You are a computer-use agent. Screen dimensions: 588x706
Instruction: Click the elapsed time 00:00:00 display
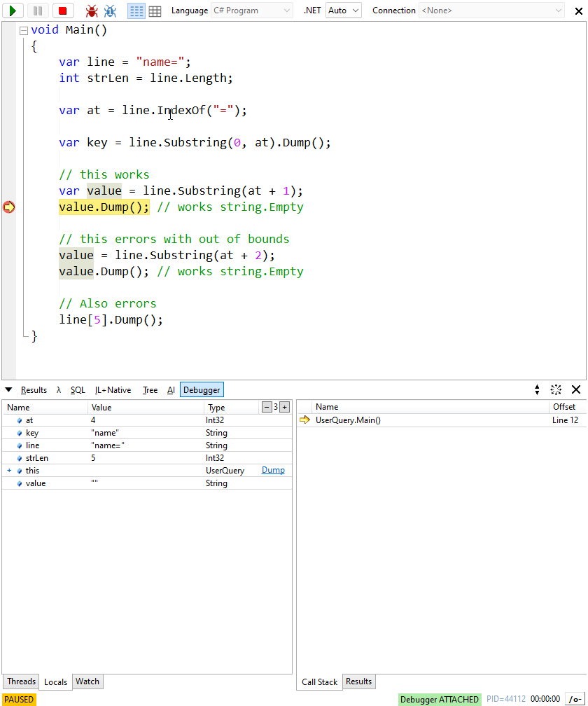(x=545, y=699)
